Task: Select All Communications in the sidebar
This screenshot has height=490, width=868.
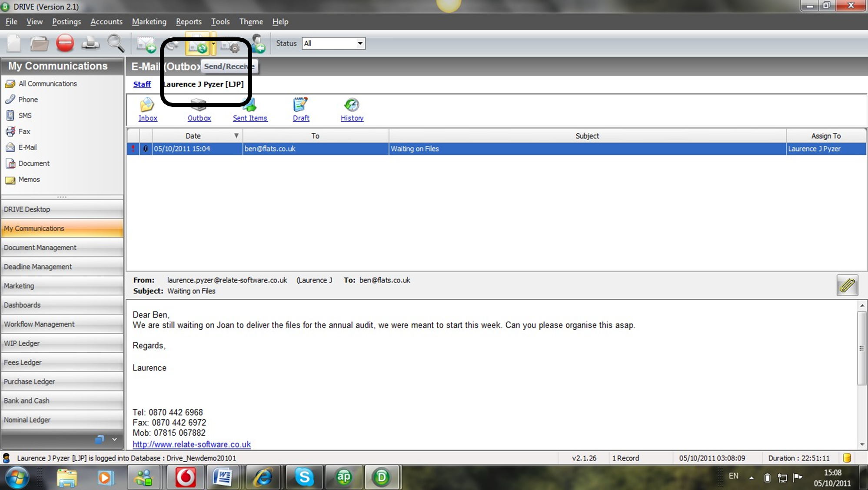Action: [x=48, y=83]
